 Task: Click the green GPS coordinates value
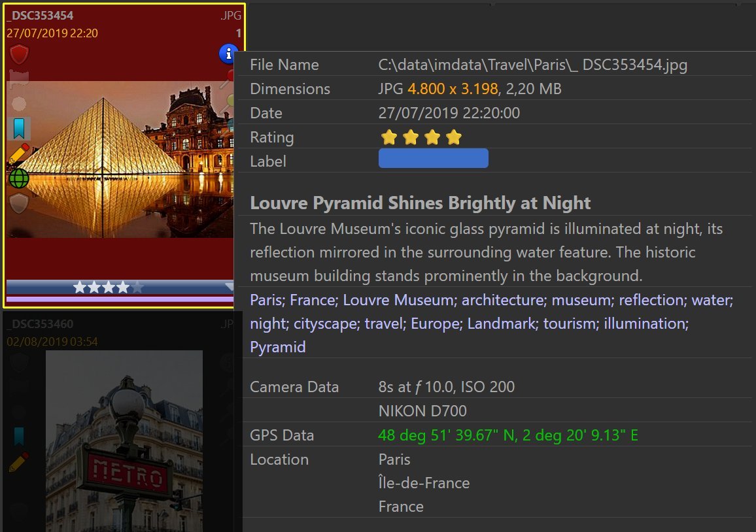click(508, 435)
